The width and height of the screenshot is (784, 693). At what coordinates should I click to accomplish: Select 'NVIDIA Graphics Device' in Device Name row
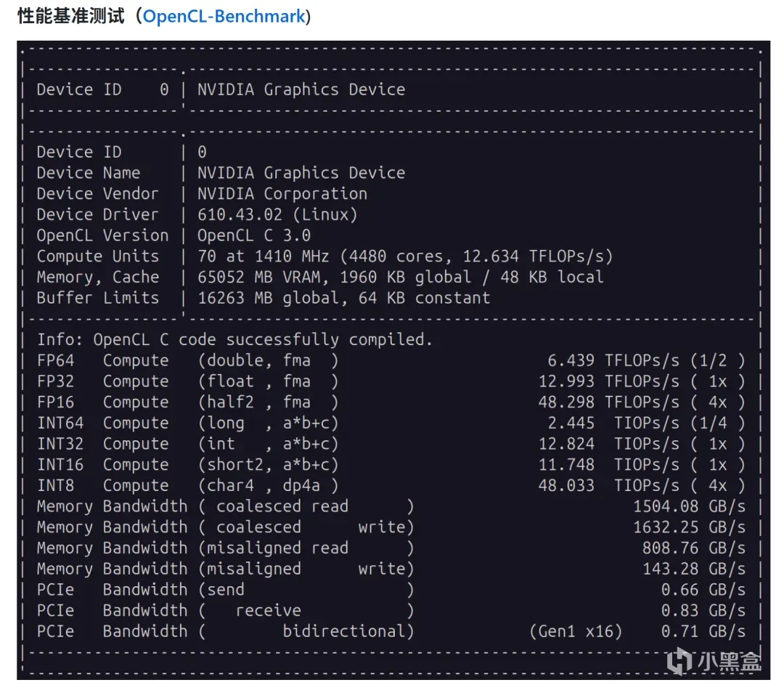(x=301, y=173)
